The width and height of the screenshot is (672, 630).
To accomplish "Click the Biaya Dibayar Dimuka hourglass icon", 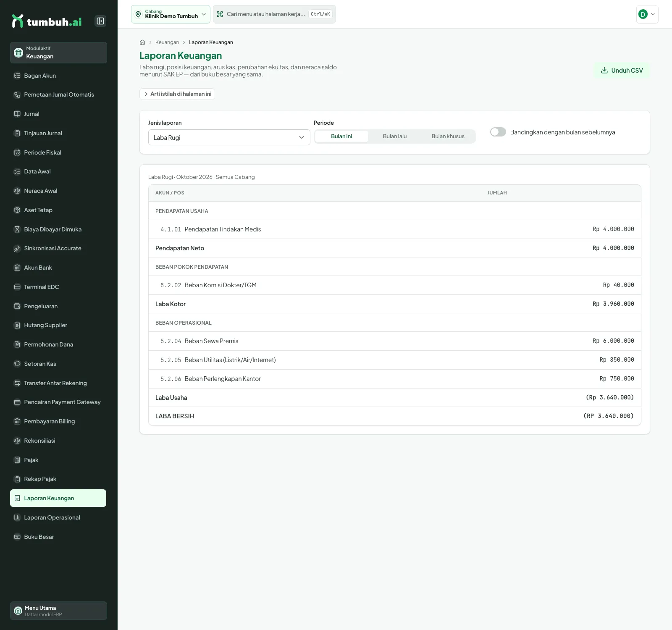I will (17, 229).
